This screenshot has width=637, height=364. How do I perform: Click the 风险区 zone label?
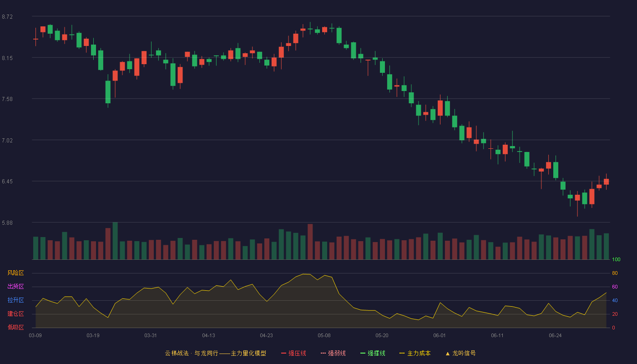pos(15,273)
